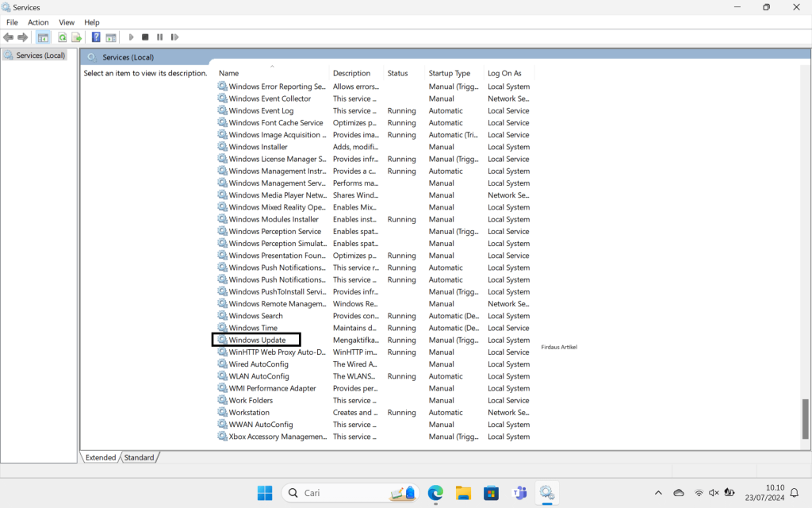Select the Windows Event Collector service
This screenshot has height=508, width=812.
(270, 98)
